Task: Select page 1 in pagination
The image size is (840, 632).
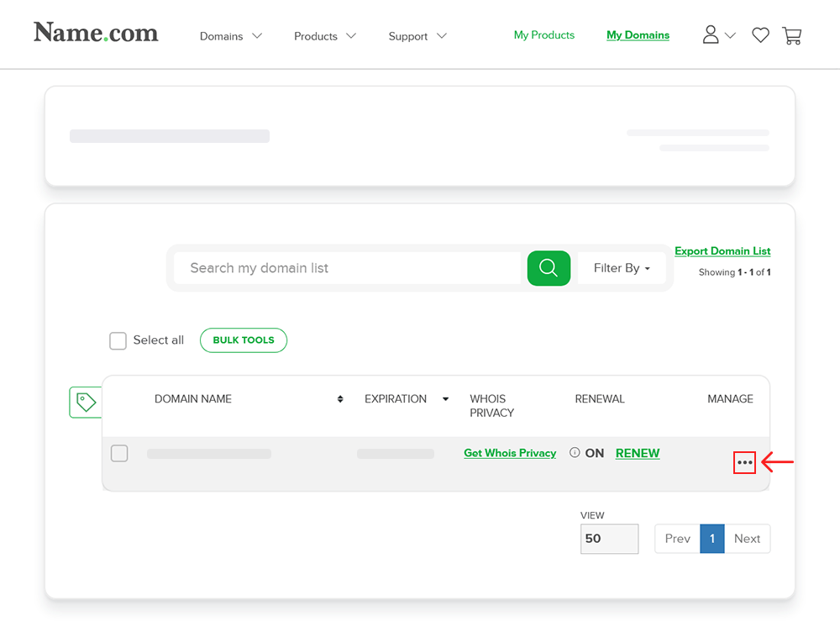Action: pyautogui.click(x=712, y=539)
